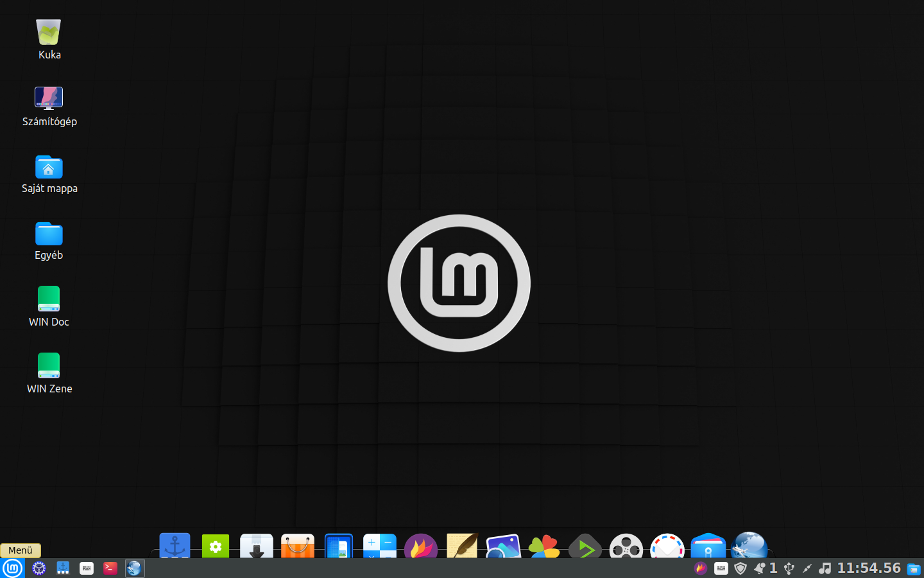Open the green arrow player in dock
Screen dimensions: 924x578
[x=585, y=546]
